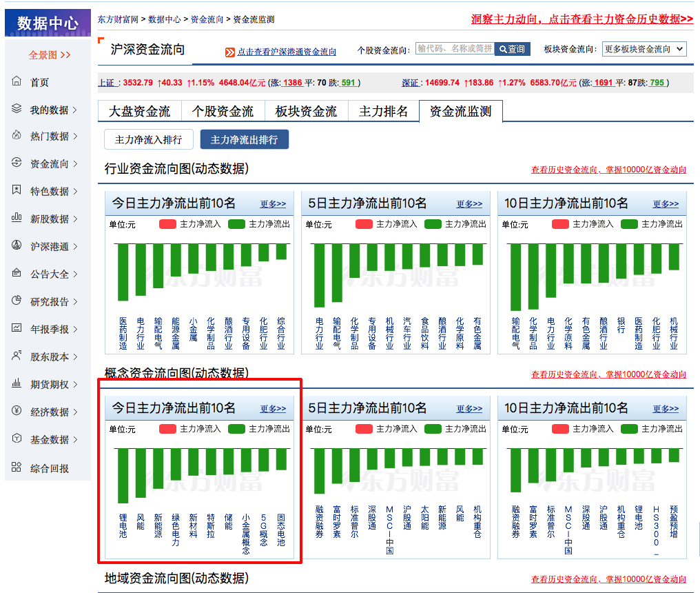Click the 资金流向 breadcrumb link
700x593 pixels.
pyautogui.click(x=207, y=20)
